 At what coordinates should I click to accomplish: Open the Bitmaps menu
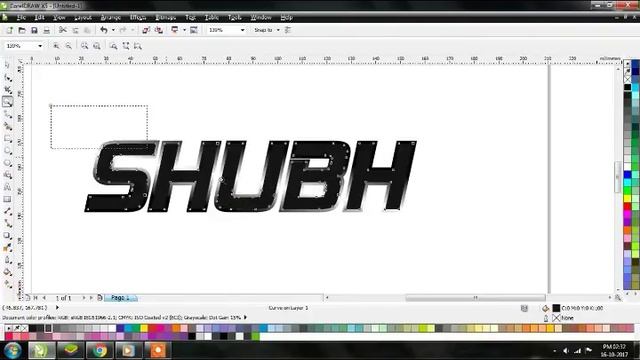click(x=166, y=18)
